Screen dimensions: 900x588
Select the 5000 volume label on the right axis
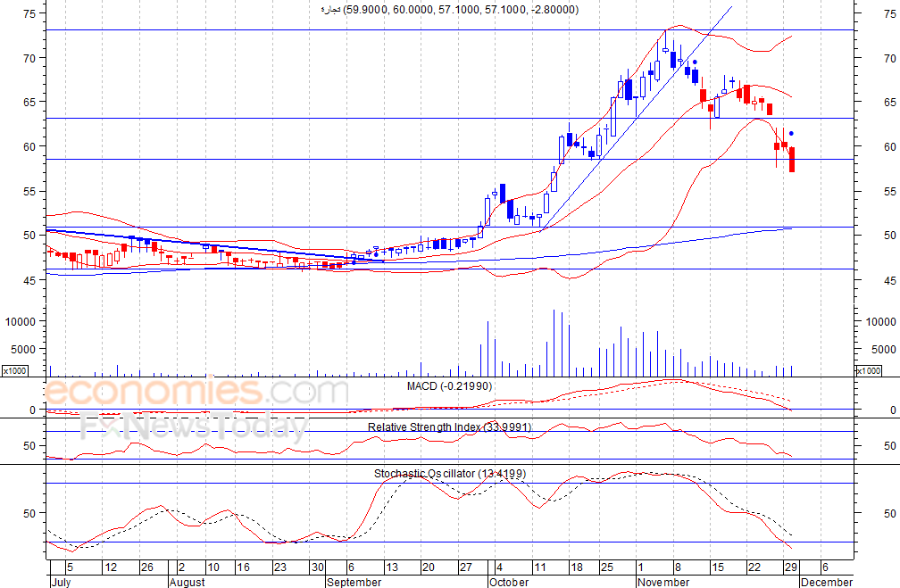click(884, 350)
